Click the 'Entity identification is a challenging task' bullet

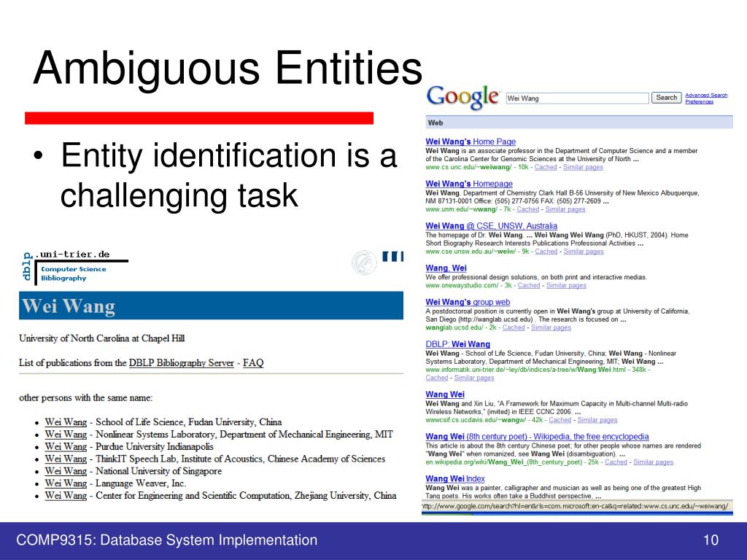[x=228, y=175]
